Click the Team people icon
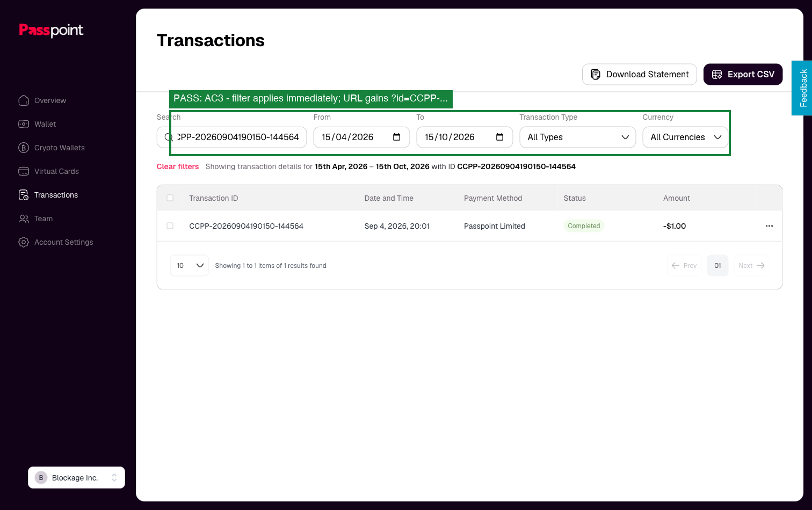The image size is (812, 510). (24, 218)
